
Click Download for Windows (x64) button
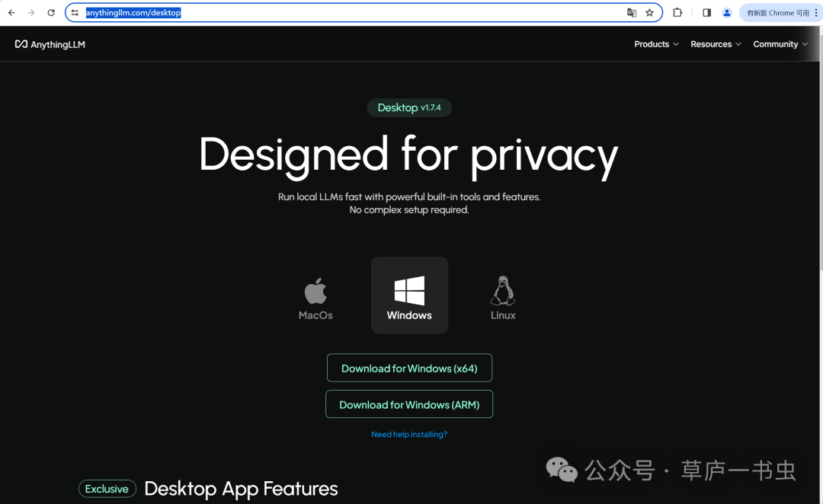(x=409, y=368)
